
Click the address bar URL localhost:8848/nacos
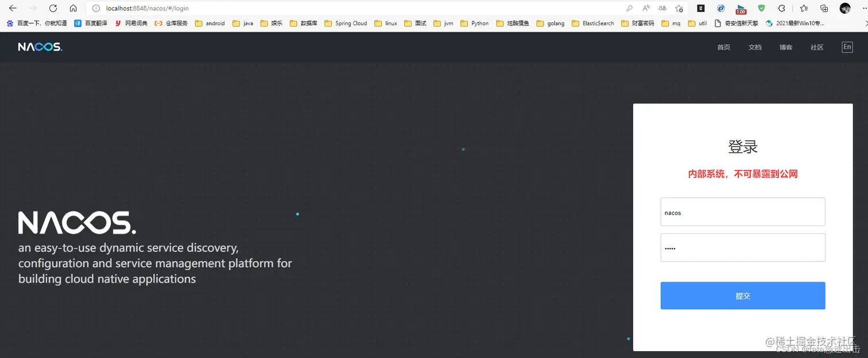148,9
